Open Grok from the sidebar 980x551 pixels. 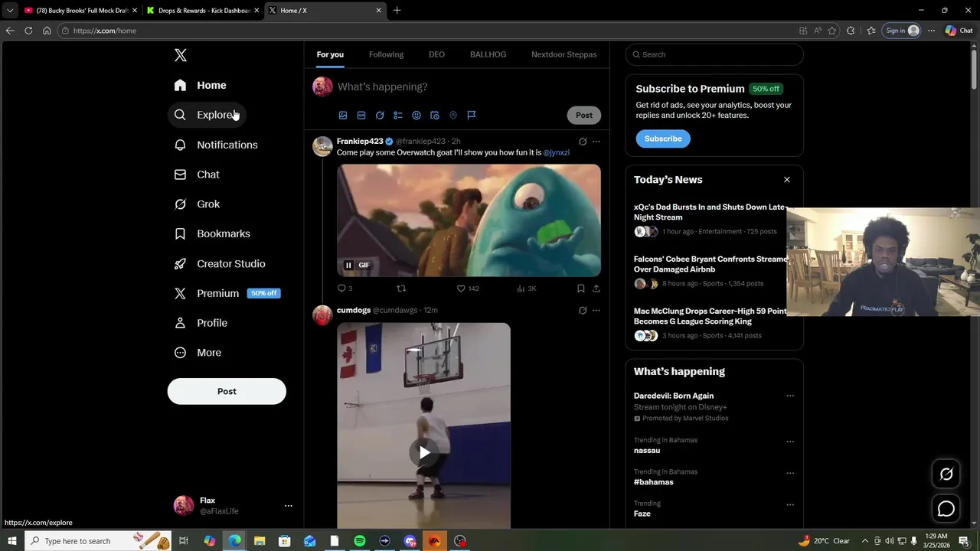[x=196, y=204]
